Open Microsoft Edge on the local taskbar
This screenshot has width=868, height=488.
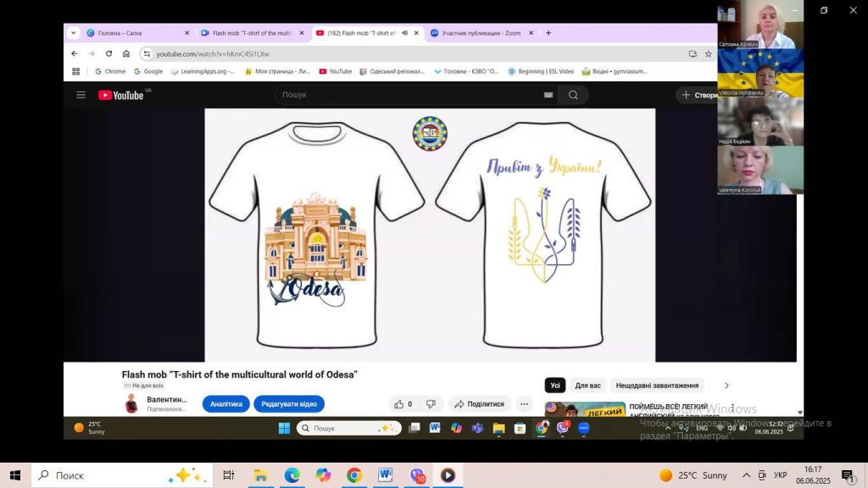pos(292,475)
